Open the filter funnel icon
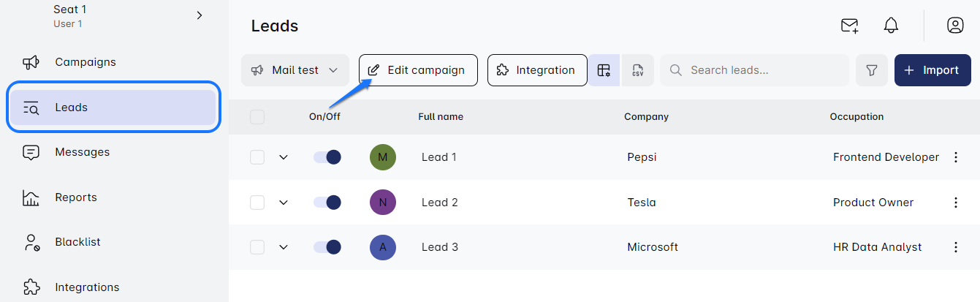The height and width of the screenshot is (302, 980). click(x=871, y=70)
